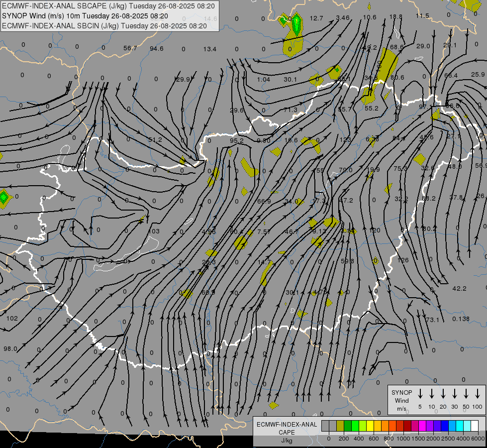487x448 pixels.
Task: Click the 'ECMWF-INDEX-ANAL' legend label at bottom
Action: (287, 425)
